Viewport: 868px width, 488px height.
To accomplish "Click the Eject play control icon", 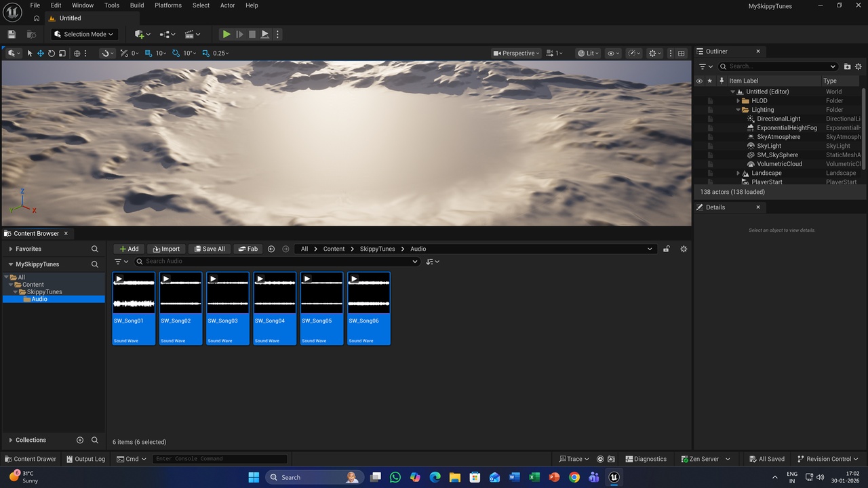I will click(265, 34).
